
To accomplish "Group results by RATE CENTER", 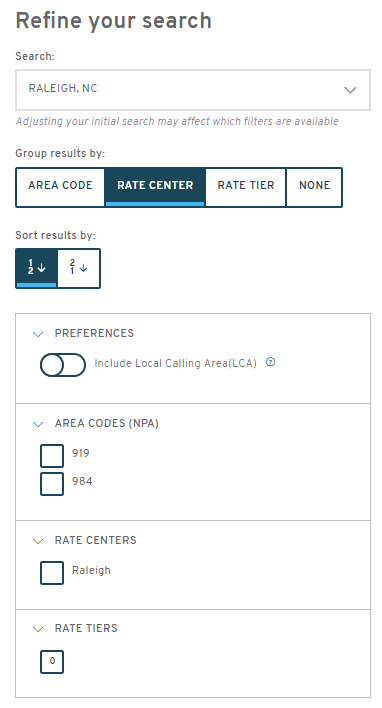I will 155,187.
